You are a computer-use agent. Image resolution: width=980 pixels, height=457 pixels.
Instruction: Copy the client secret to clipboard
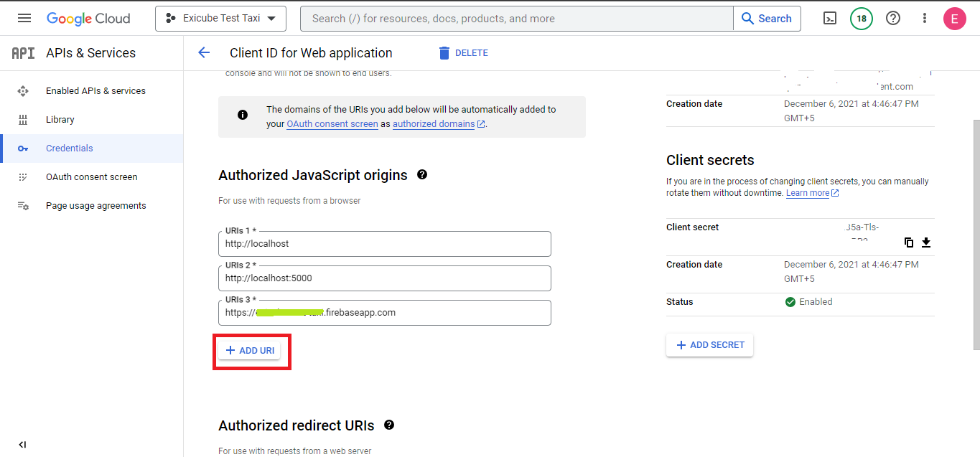click(909, 242)
